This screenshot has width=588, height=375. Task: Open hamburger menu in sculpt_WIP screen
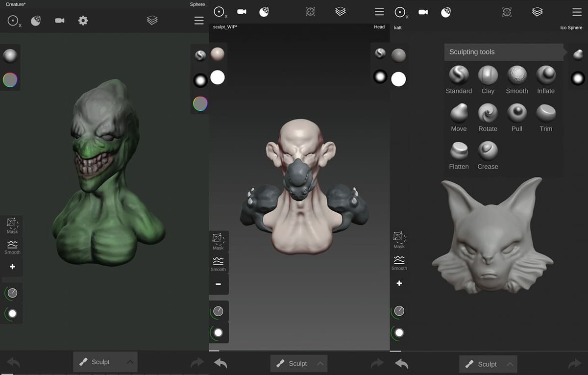[x=379, y=11]
